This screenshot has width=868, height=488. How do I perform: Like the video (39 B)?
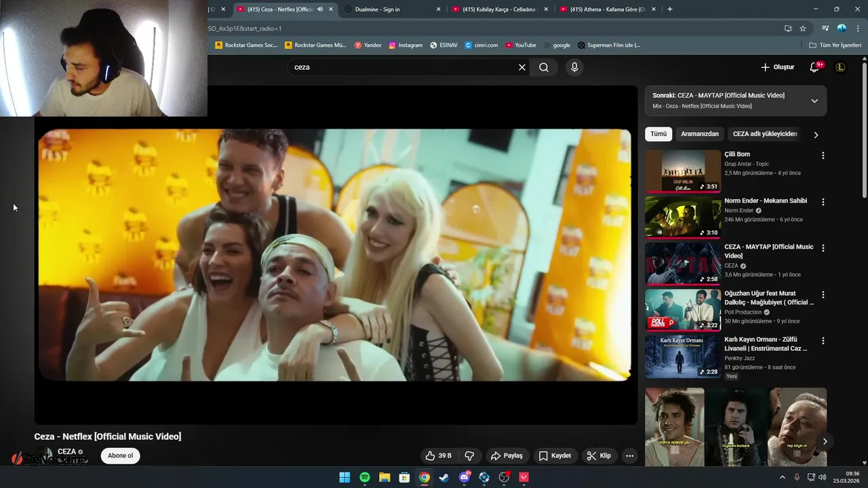[x=437, y=455]
